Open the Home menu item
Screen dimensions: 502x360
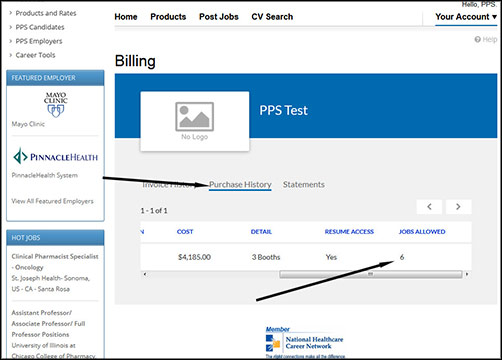126,17
